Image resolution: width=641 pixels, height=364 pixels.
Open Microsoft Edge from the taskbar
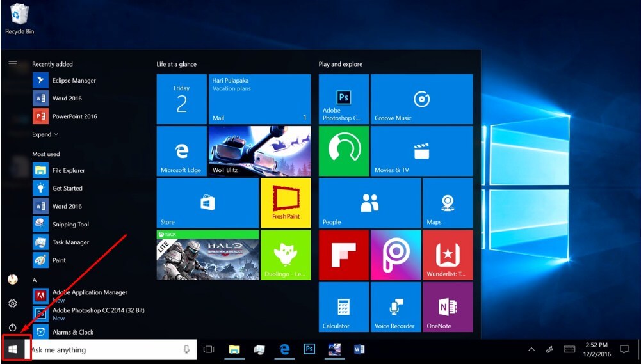click(284, 349)
